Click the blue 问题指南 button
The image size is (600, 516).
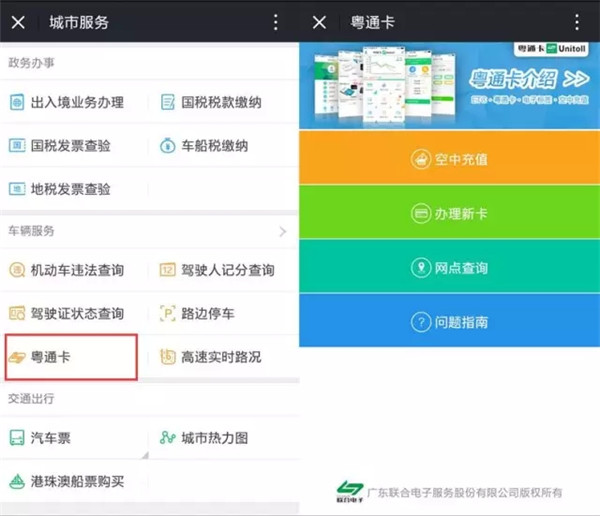(x=450, y=321)
